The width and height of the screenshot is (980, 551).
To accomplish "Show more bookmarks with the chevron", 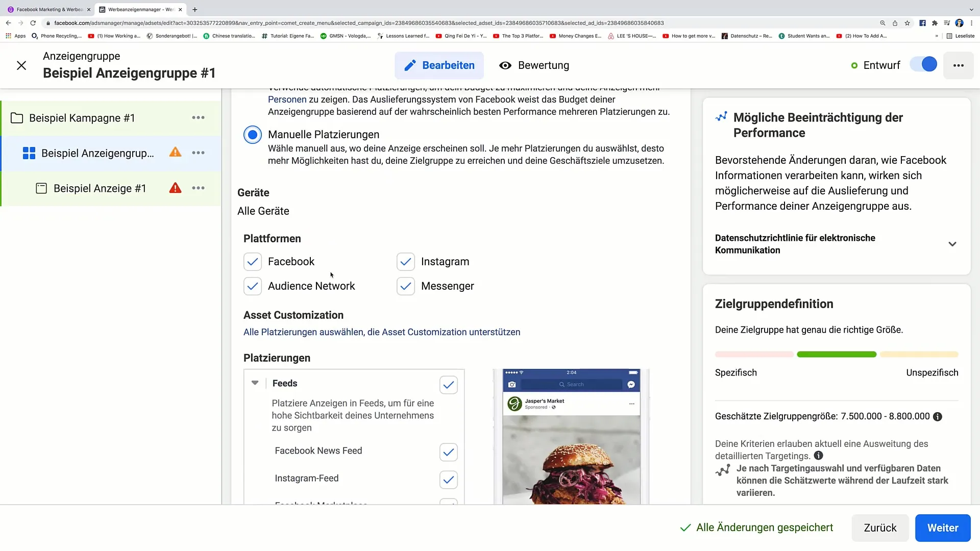I will tap(937, 36).
